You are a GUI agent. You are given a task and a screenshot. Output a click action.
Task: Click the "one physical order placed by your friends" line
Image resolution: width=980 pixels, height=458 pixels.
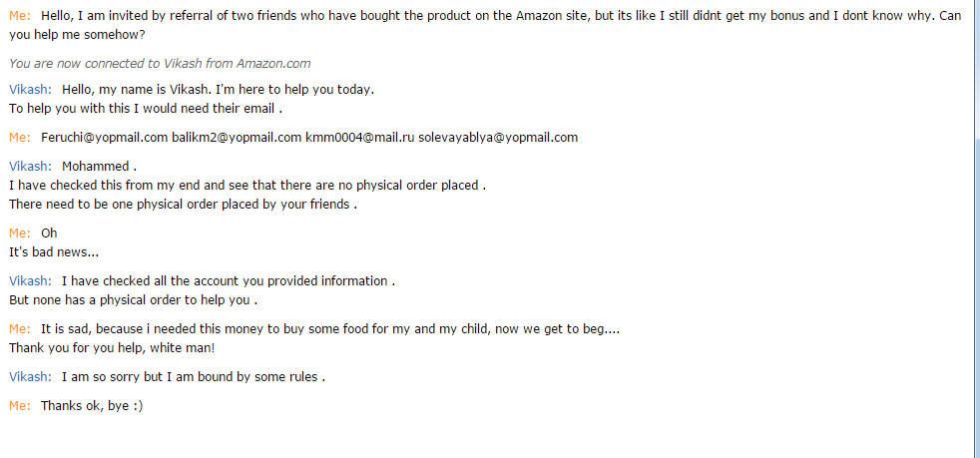coord(183,205)
